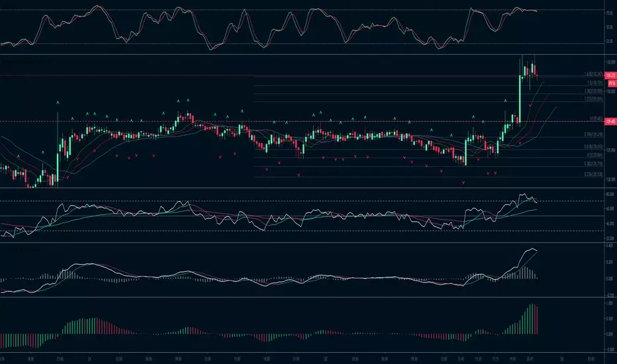Click the candle countdown timer badge

tap(612, 83)
